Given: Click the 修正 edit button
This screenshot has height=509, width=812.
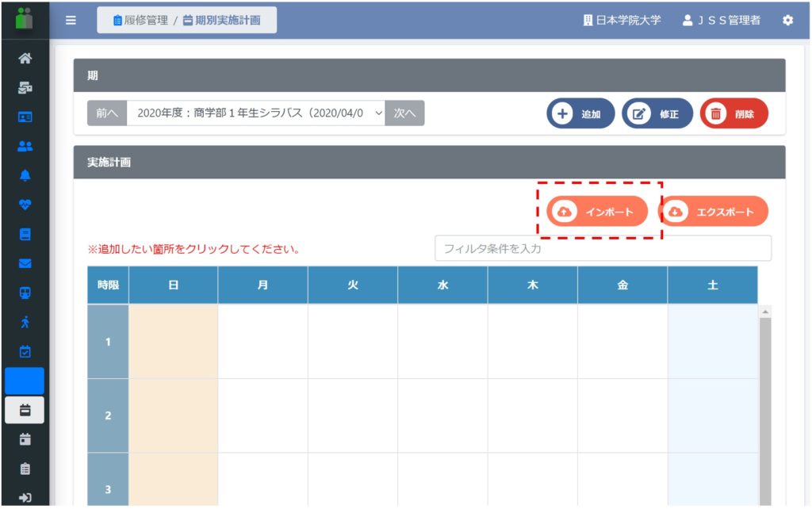Looking at the screenshot, I should 657,113.
